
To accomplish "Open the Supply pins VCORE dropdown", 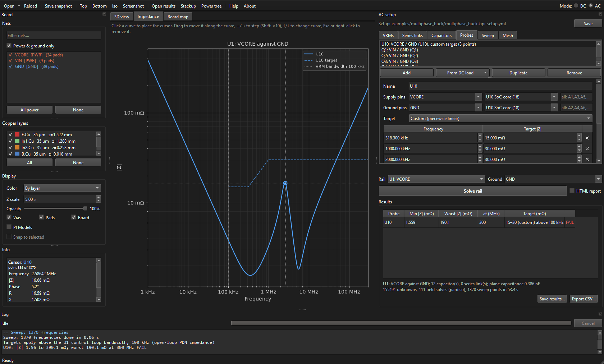I will [479, 97].
